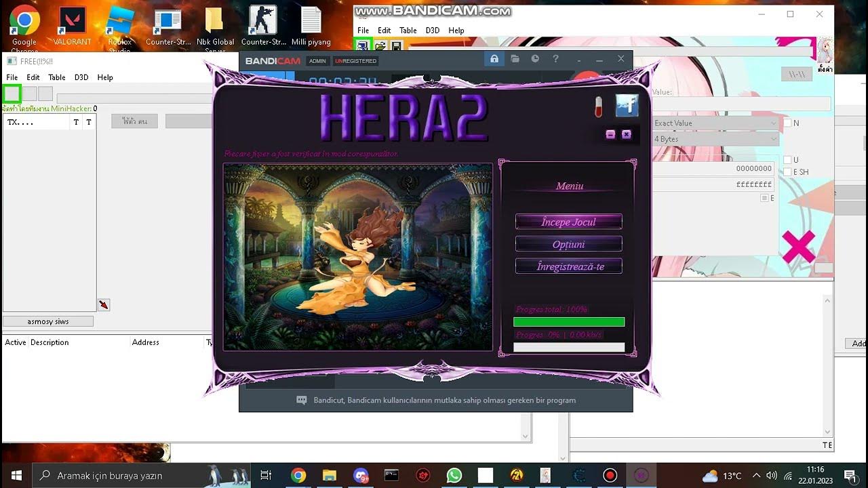Click the Value input field

click(x=742, y=104)
